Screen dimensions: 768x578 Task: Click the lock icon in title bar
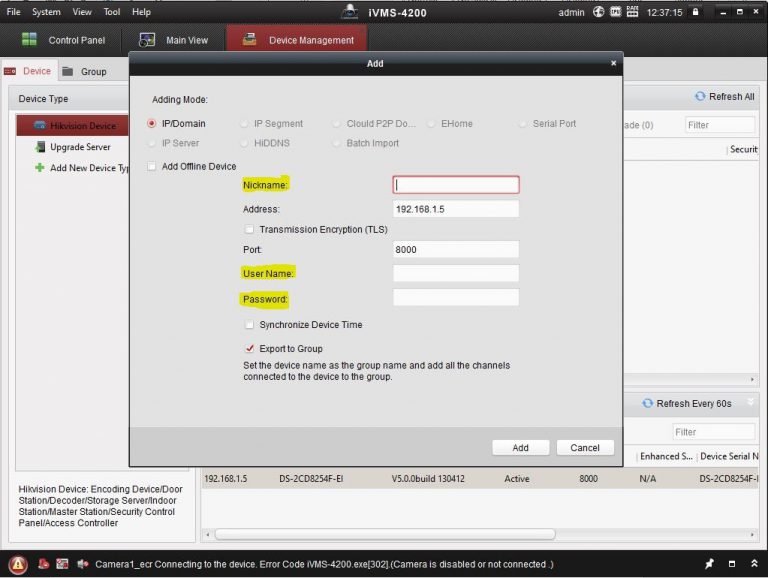pyautogui.click(x=696, y=12)
